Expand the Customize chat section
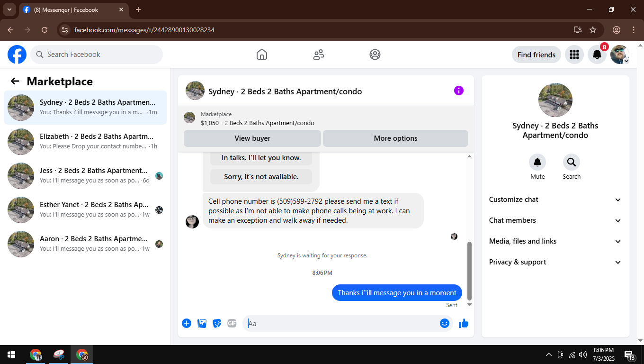644x364 pixels. tap(555, 200)
